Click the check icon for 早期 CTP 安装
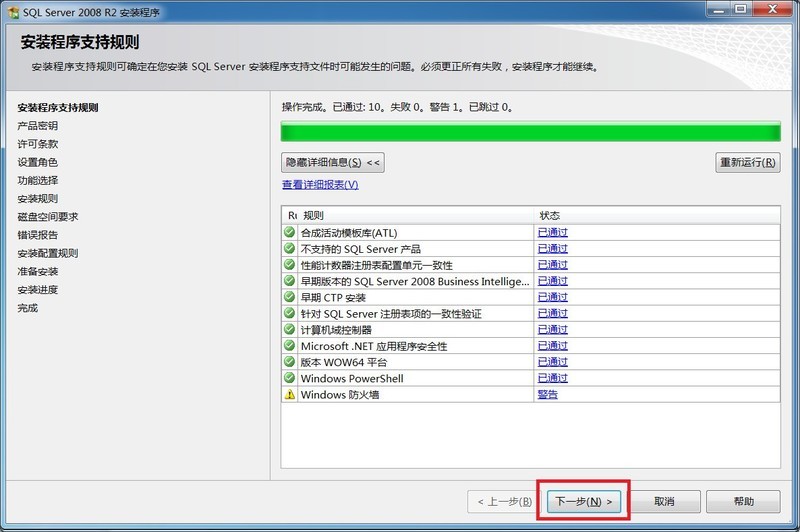This screenshot has height=532, width=800. (x=290, y=298)
